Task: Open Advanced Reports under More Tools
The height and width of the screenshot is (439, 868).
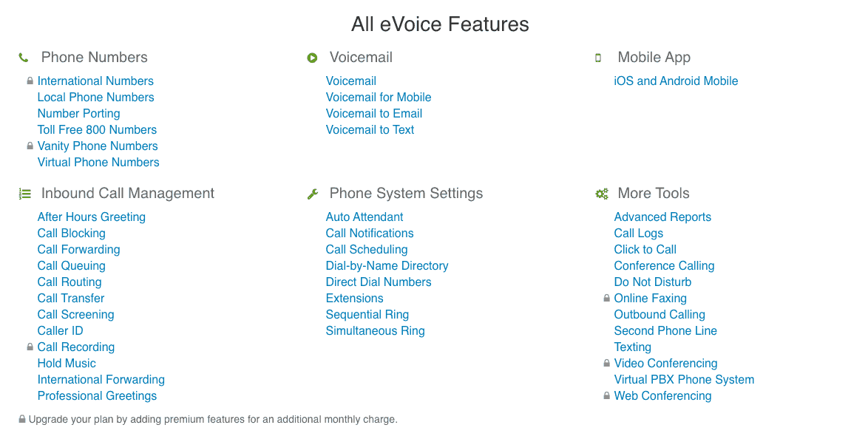Action: (x=662, y=217)
